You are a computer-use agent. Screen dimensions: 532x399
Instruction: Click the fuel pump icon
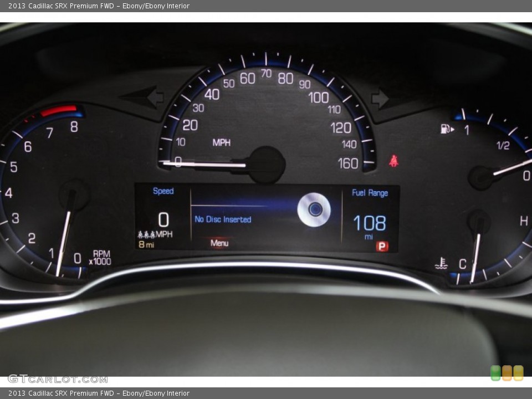pos(447,129)
